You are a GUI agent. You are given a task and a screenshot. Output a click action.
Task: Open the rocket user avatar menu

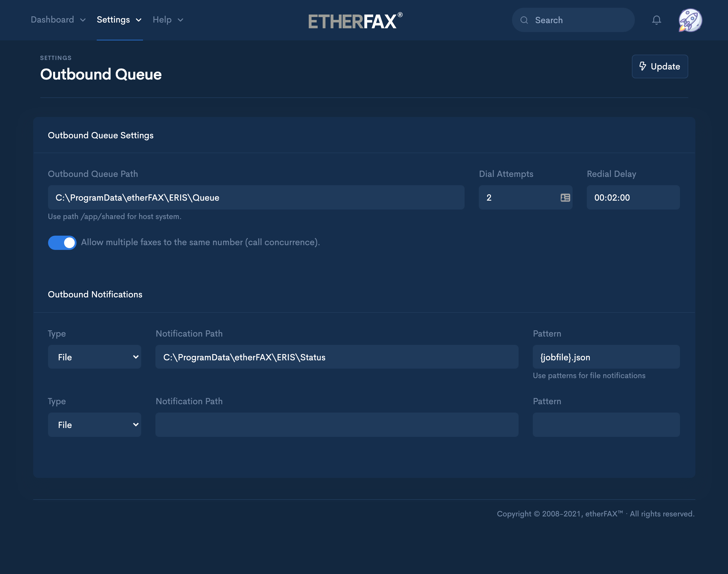pyautogui.click(x=690, y=20)
